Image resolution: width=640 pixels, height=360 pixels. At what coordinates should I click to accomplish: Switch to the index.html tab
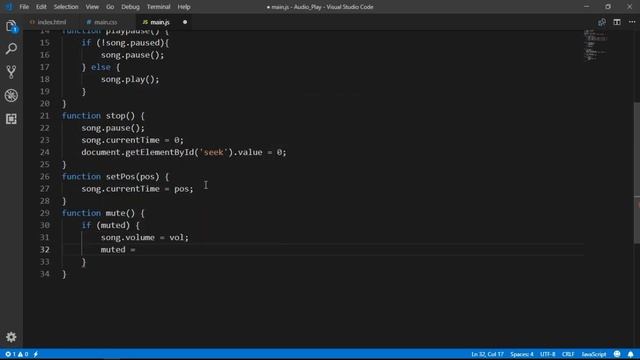click(x=49, y=22)
